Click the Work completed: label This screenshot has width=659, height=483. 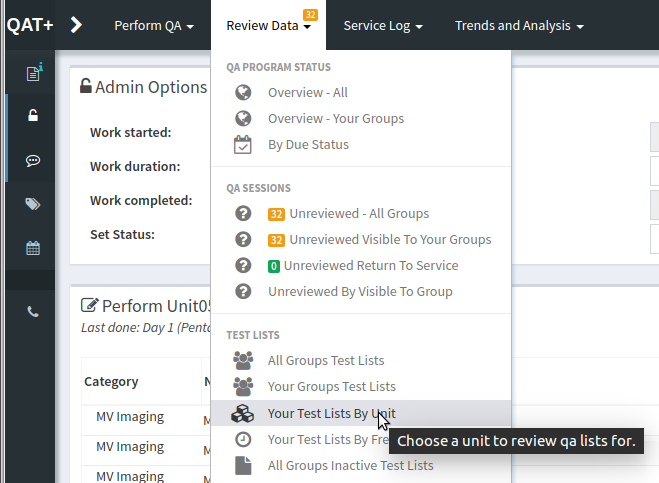pos(141,201)
